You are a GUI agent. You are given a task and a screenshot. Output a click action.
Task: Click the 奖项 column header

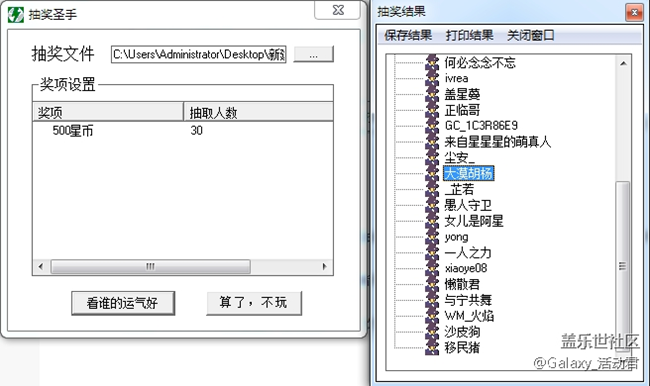(x=108, y=112)
